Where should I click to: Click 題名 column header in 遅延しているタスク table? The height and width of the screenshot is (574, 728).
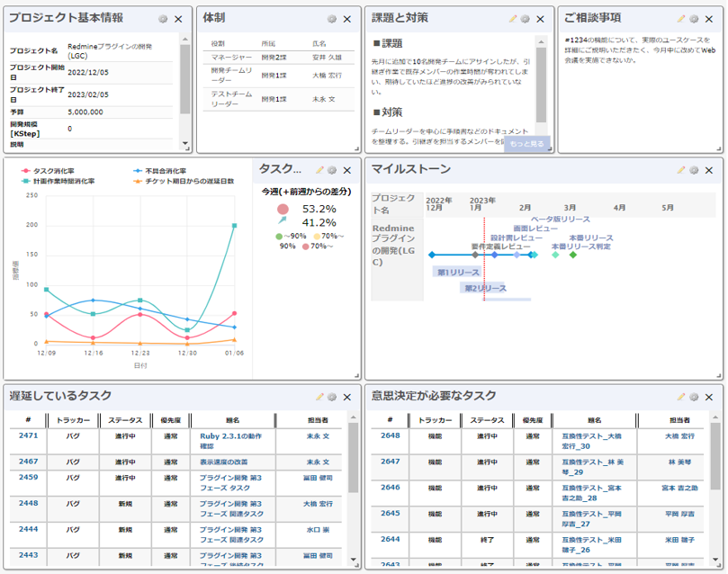coord(227,420)
